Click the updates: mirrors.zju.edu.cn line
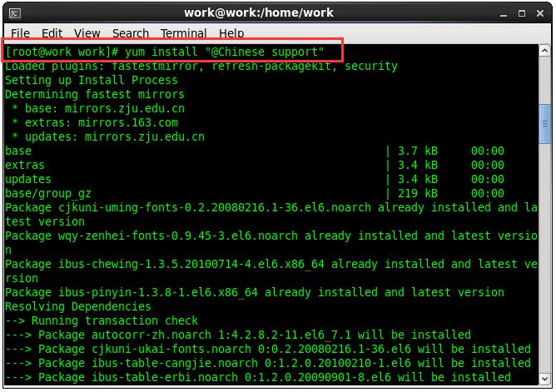This screenshot has width=556, height=392. 108,137
